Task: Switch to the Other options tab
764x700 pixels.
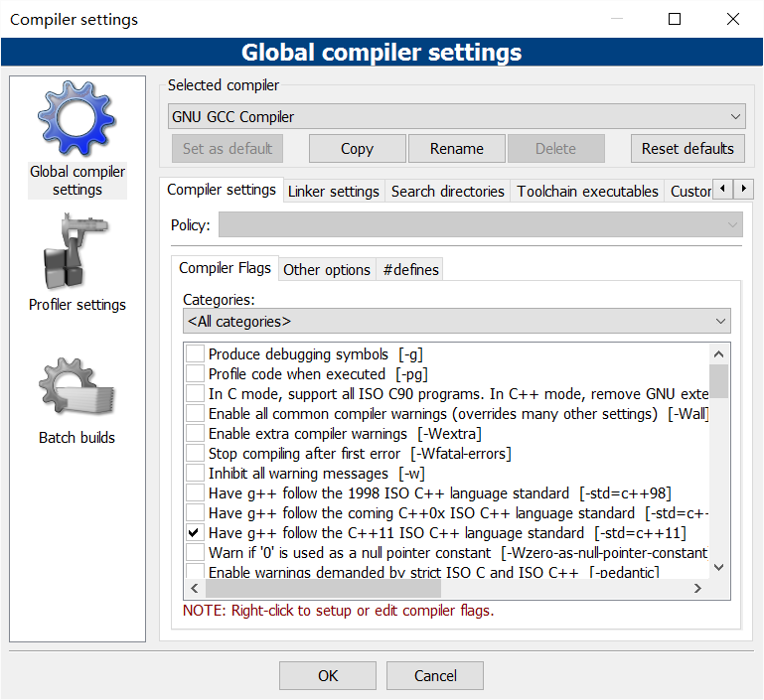Action: [x=327, y=269]
